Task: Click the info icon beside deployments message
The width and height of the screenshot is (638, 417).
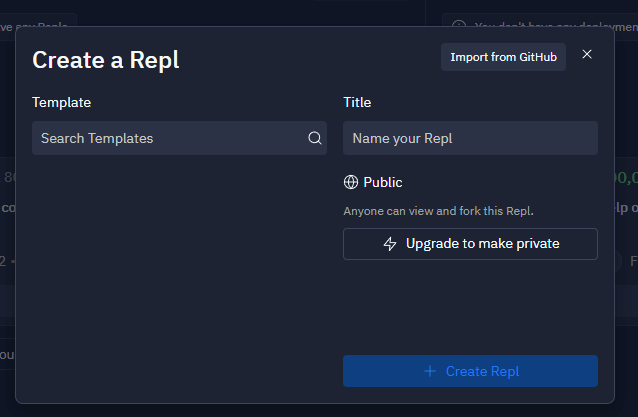Action: coord(459,26)
